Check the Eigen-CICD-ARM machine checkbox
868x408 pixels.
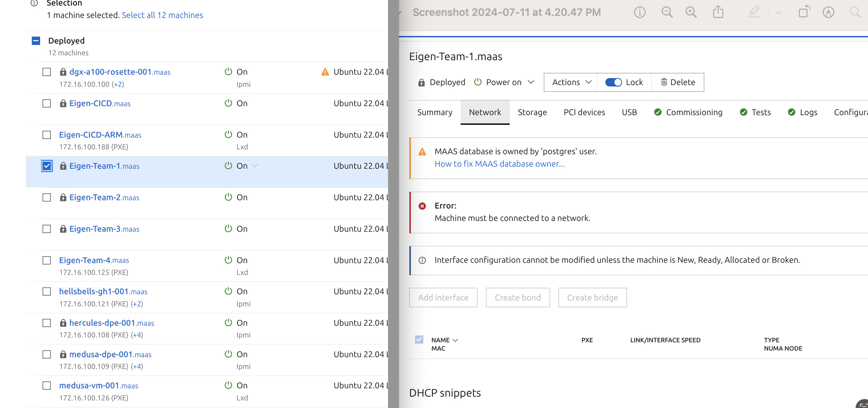[x=47, y=135]
